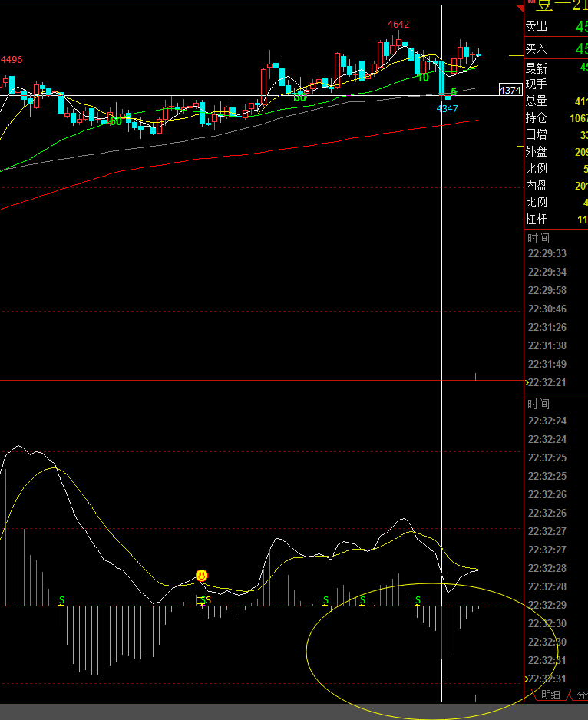
Task: Click the S marker below the smiley face
Action: [205, 600]
